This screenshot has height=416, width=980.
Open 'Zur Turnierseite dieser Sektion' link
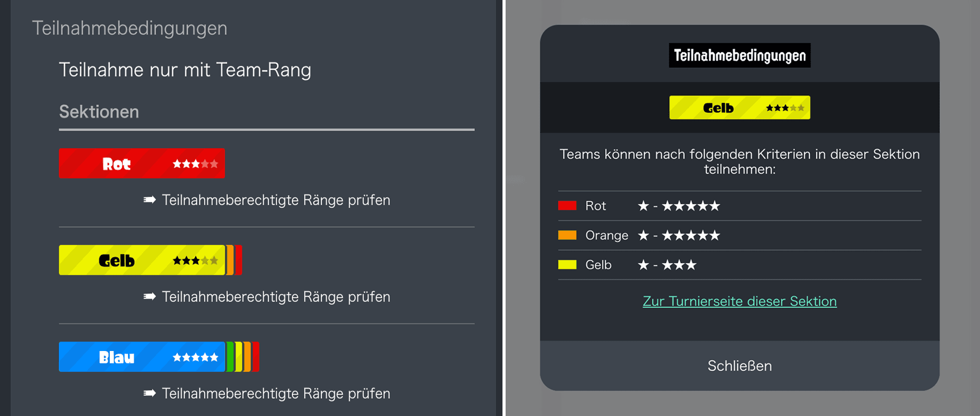[740, 301]
